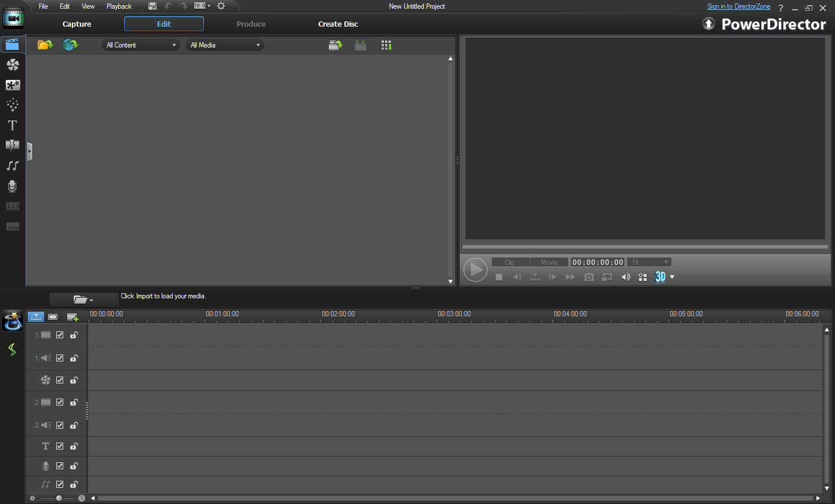Open the Particle Room
835x504 pixels.
tap(12, 105)
